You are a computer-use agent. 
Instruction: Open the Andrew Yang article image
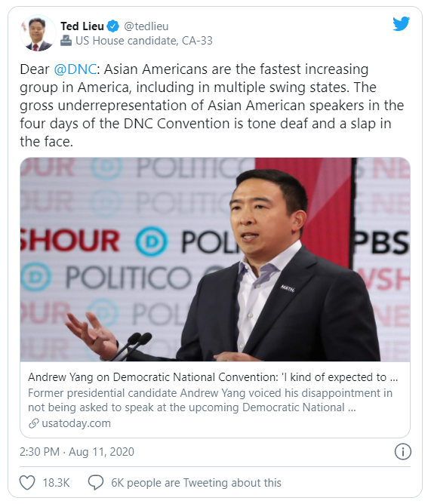click(215, 260)
